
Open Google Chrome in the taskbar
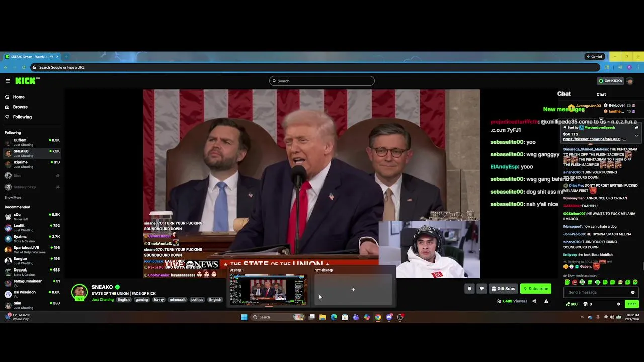pyautogui.click(x=378, y=317)
